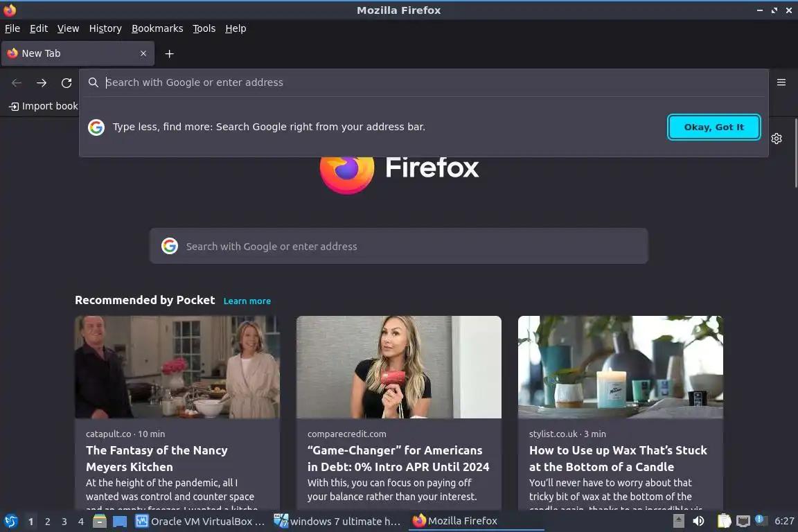Switch to Oracle VM VirtualBox taskbar window
Screen dimensions: 798x532
[x=200, y=522]
